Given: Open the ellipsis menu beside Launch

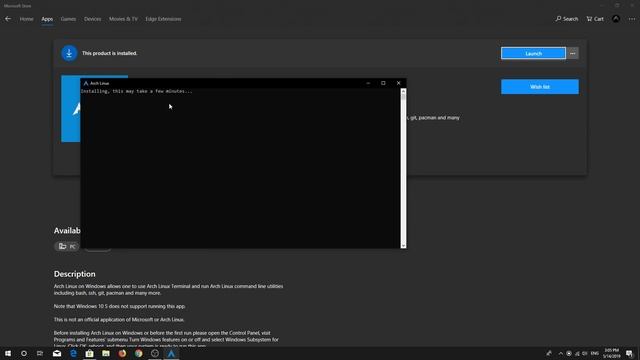Looking at the screenshot, I should click(573, 53).
